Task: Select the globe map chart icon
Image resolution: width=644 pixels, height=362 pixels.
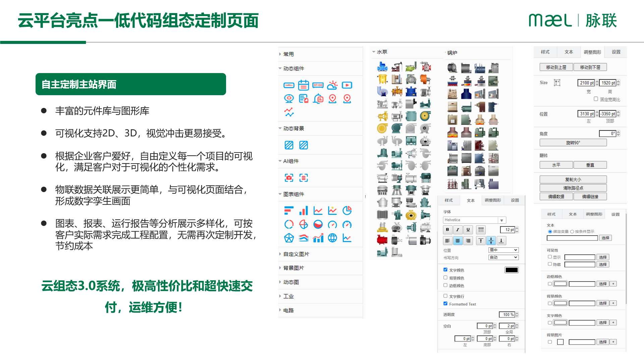Action: pos(332,238)
